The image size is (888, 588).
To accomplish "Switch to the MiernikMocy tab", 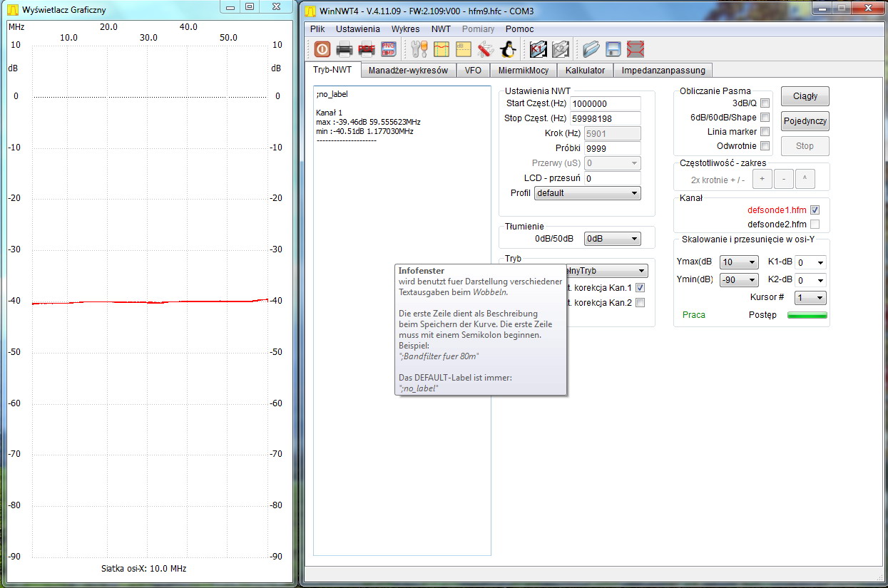I will tap(523, 71).
